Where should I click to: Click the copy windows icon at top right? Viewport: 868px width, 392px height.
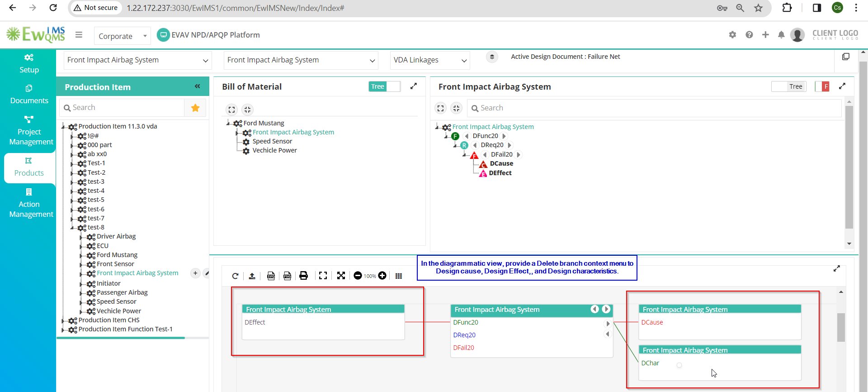pyautogui.click(x=846, y=57)
